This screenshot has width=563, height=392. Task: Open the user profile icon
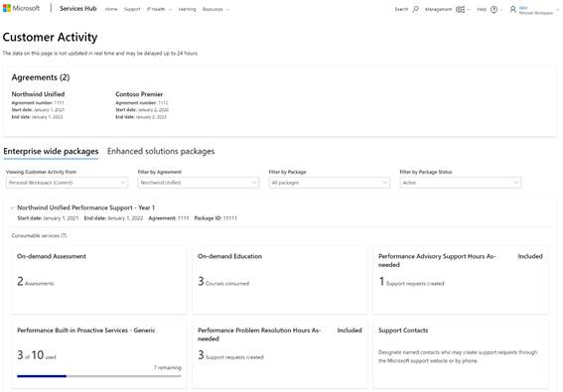512,9
